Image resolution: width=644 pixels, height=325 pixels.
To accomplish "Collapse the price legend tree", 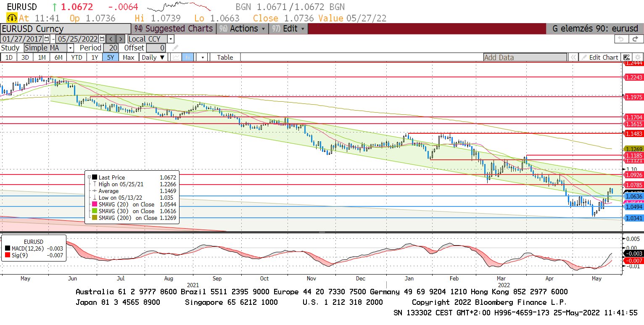I will point(89,177).
